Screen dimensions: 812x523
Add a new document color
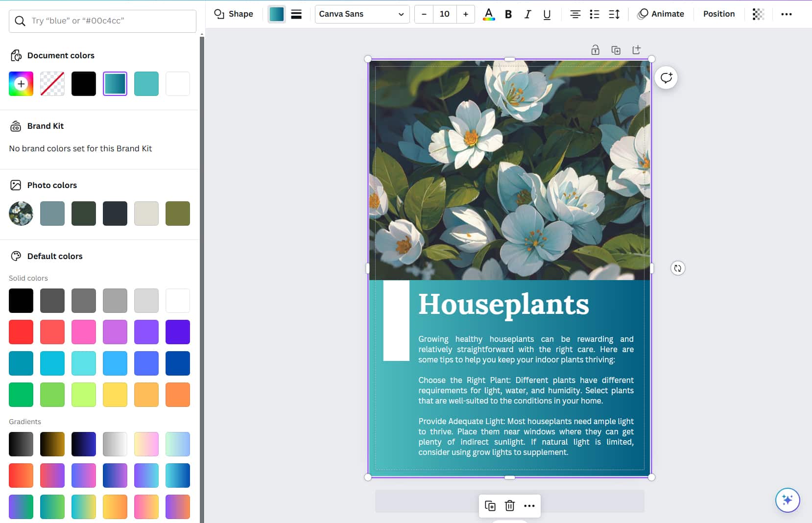(x=21, y=84)
